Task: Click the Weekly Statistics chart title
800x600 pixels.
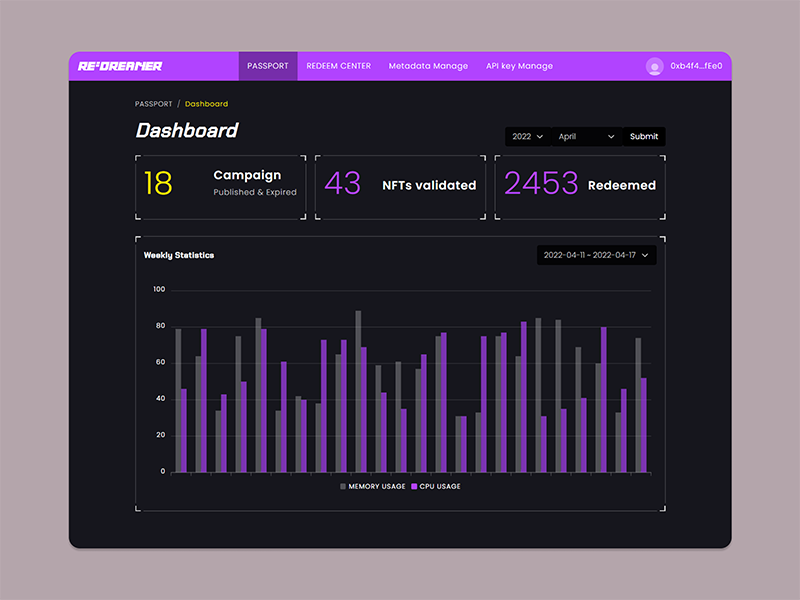Action: (179, 255)
